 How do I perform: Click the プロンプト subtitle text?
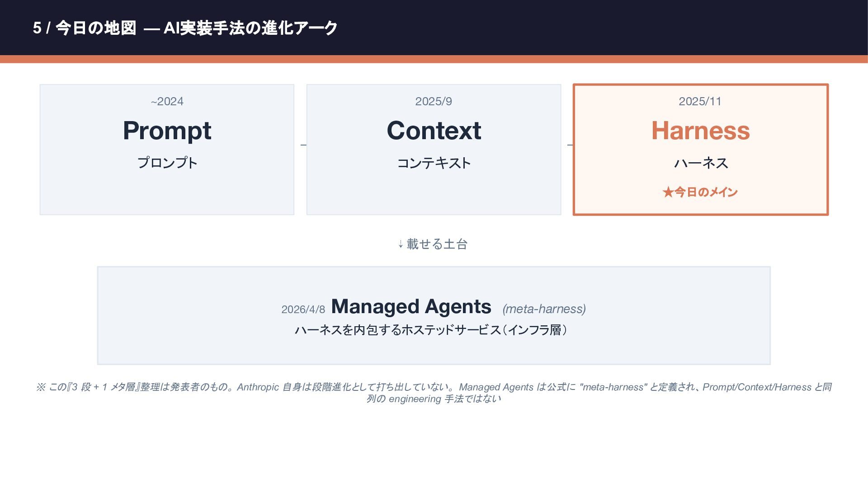(167, 163)
